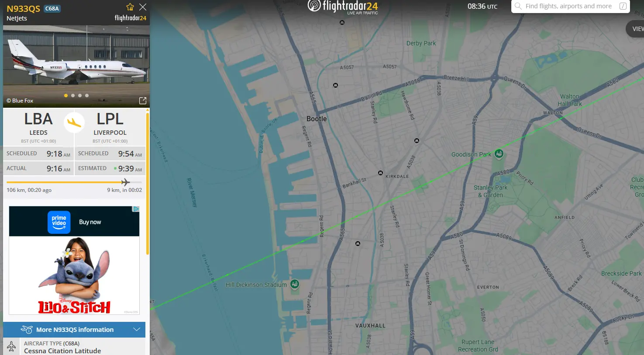644x355 pixels.
Task: Focus the Find flights search field
Action: [568, 6]
